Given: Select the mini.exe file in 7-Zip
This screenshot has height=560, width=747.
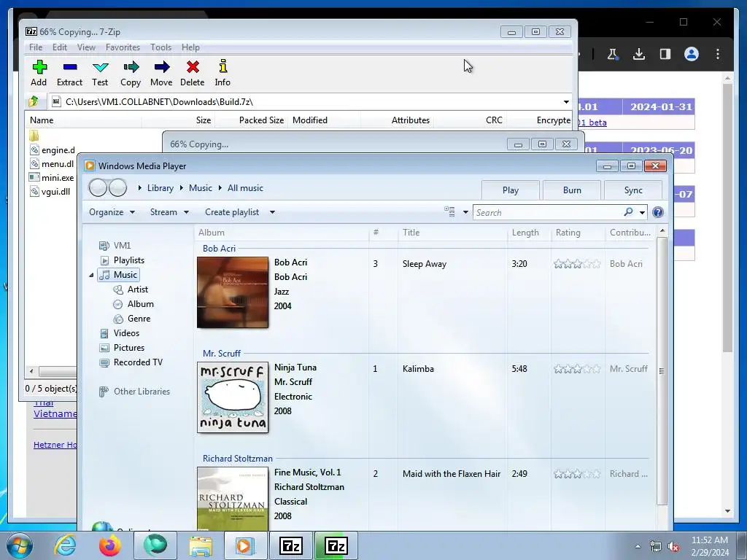Looking at the screenshot, I should pos(52,178).
